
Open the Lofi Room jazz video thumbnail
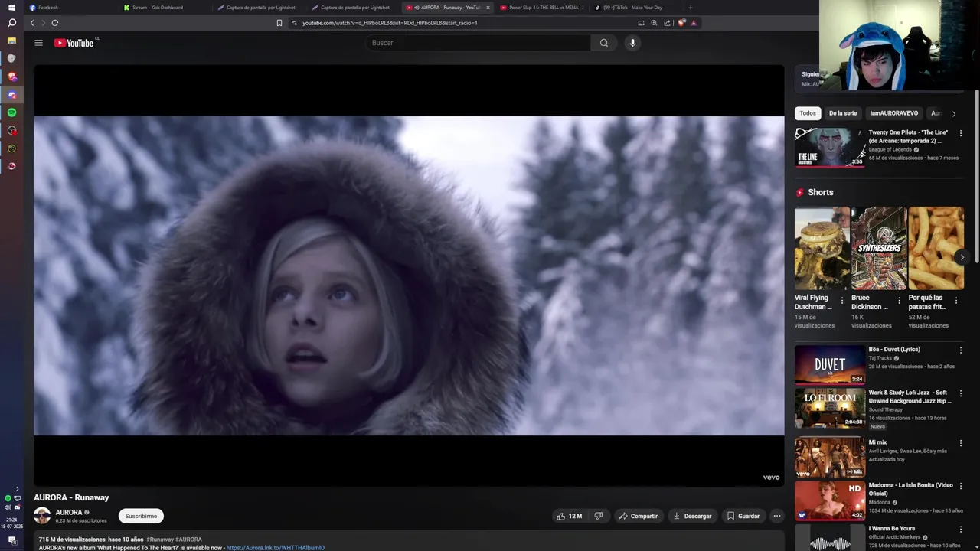pyautogui.click(x=830, y=408)
